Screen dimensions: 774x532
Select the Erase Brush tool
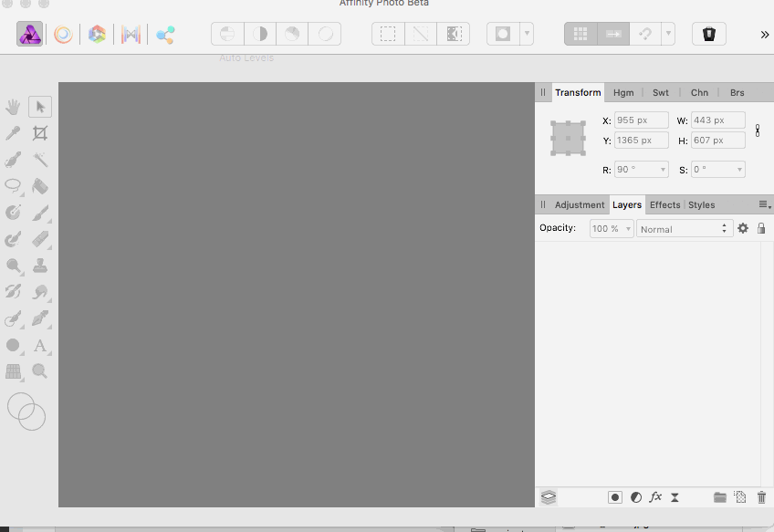(x=40, y=239)
